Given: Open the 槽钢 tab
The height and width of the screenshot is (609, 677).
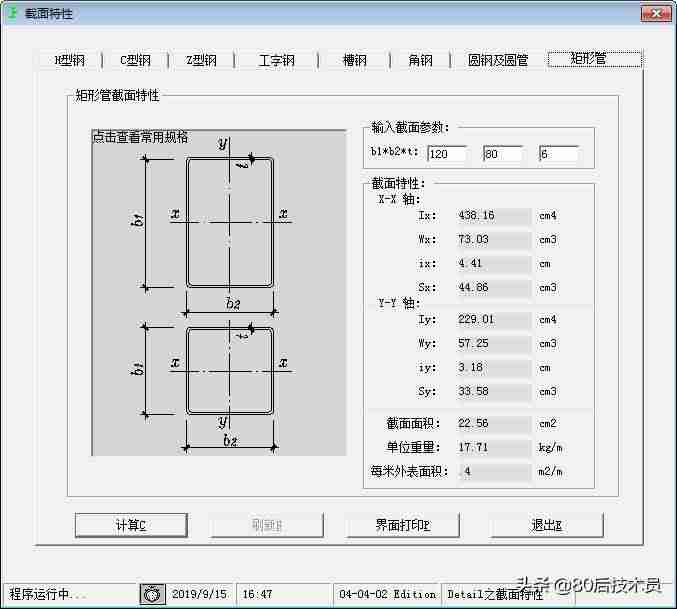Looking at the screenshot, I should pos(354,60).
